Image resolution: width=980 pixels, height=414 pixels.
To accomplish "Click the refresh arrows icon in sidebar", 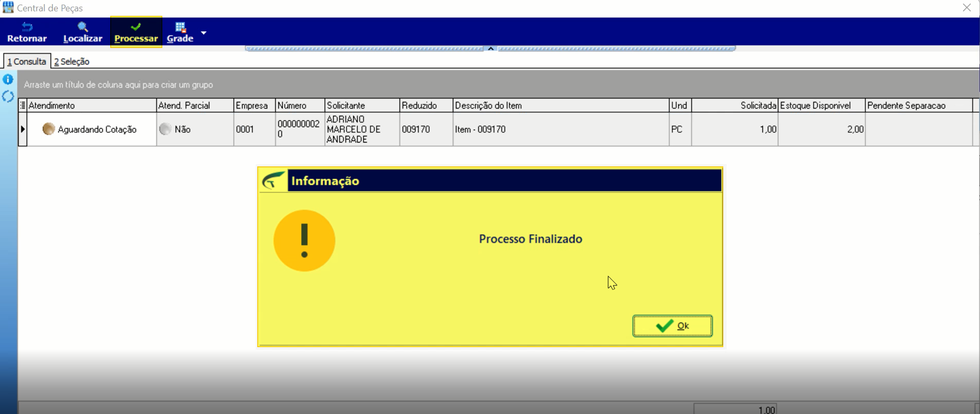I will 8,96.
